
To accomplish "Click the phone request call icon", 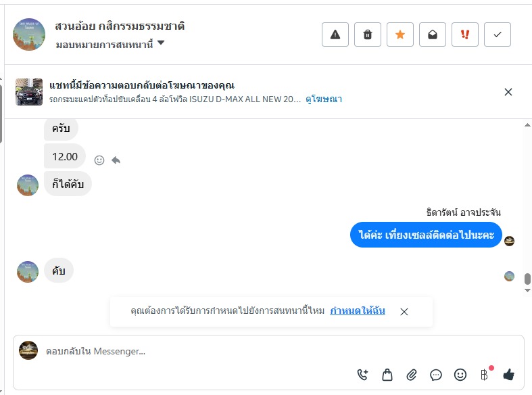I will [x=363, y=375].
